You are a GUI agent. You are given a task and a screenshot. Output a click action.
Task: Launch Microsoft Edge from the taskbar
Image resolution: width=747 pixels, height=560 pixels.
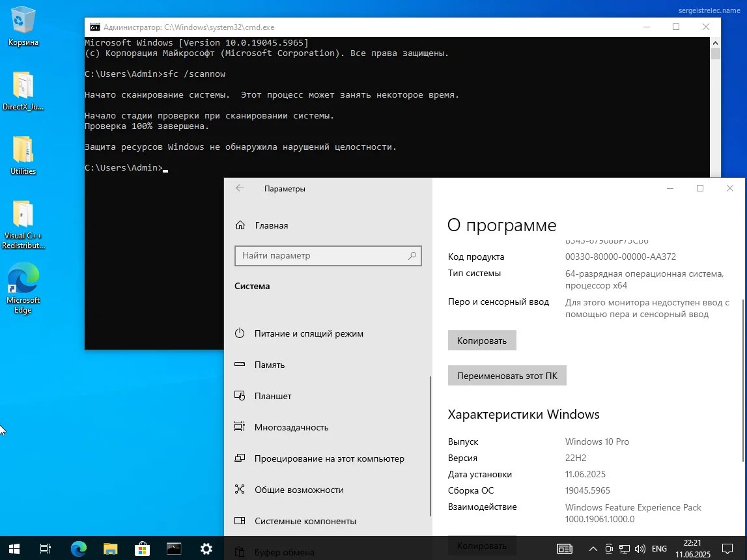click(x=79, y=548)
